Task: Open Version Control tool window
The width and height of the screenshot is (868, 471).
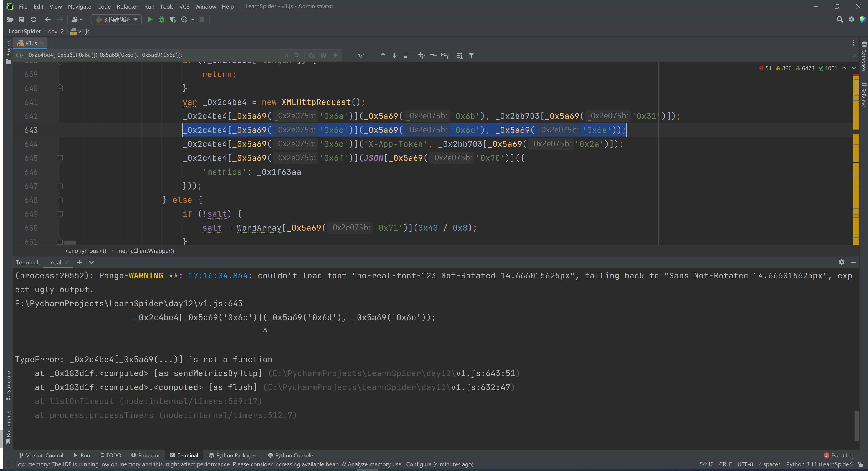Action: coord(41,455)
